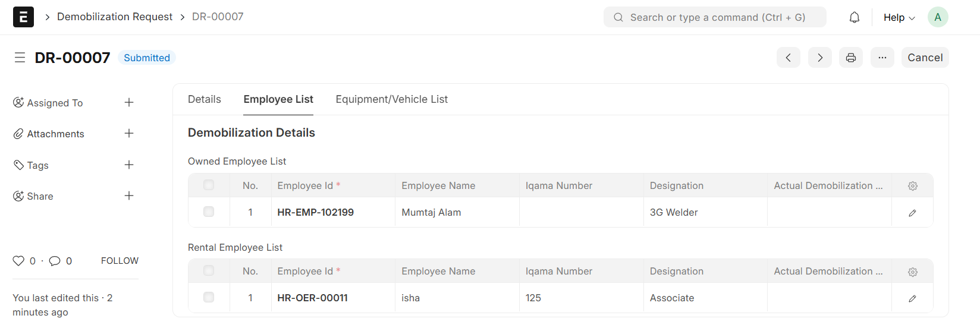Edit the isha rental employee row
The image size is (980, 328).
tap(912, 298)
